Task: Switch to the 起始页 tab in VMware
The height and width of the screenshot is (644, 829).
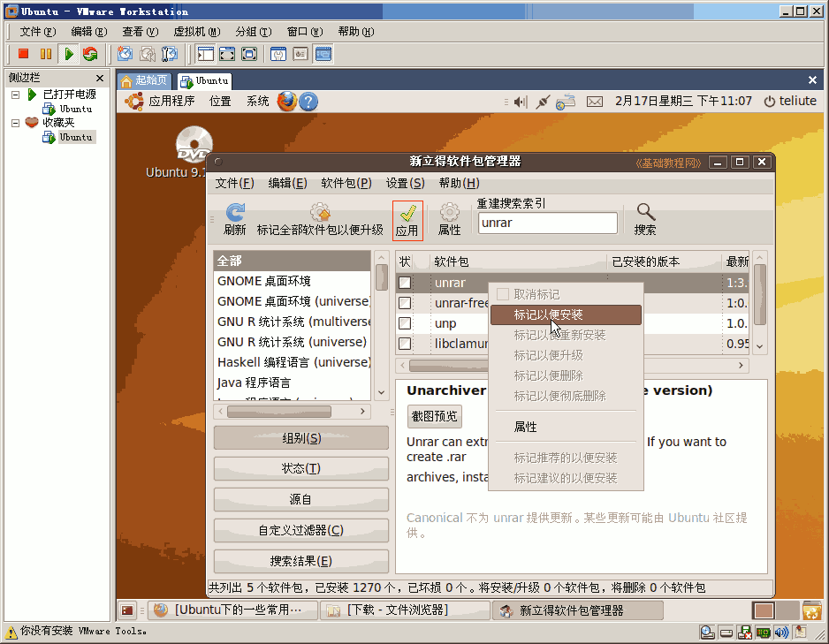Action: tap(145, 80)
